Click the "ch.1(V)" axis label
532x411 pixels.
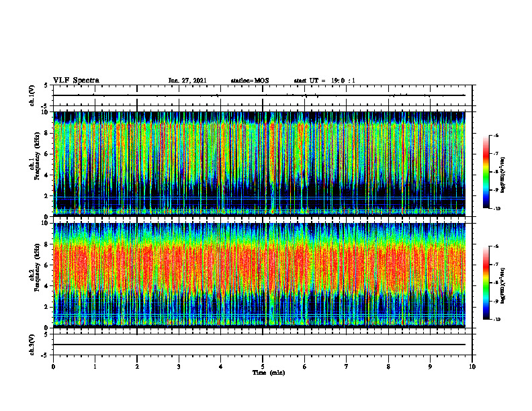[x=32, y=95]
